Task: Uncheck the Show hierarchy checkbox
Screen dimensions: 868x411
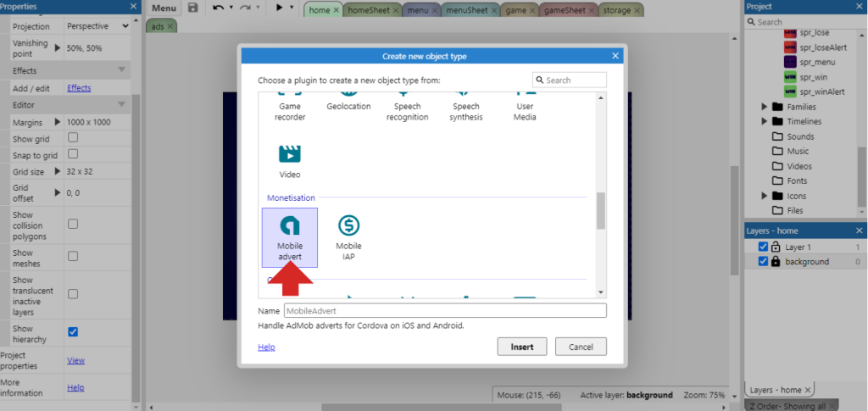Action: pyautogui.click(x=73, y=330)
